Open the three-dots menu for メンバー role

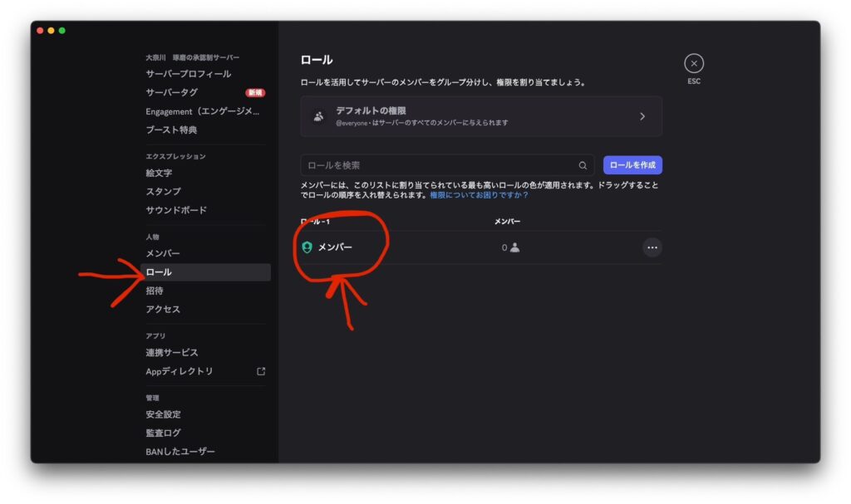pyautogui.click(x=652, y=247)
